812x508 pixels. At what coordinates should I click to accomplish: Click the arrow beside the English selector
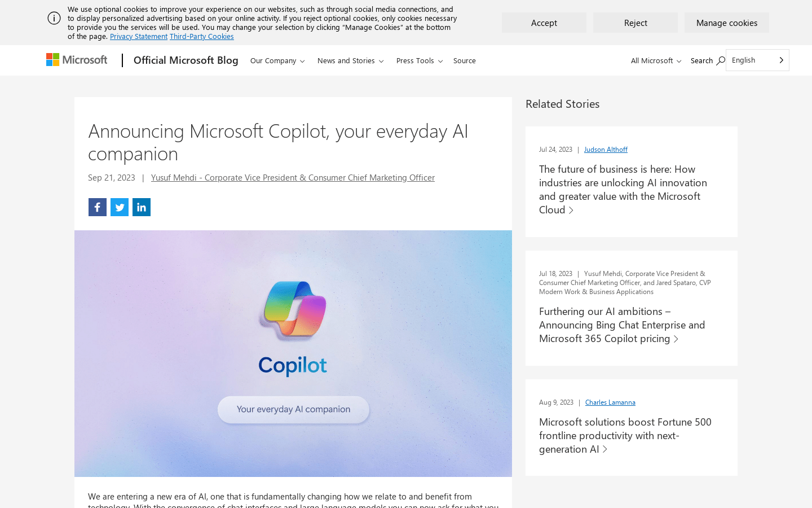pyautogui.click(x=781, y=60)
